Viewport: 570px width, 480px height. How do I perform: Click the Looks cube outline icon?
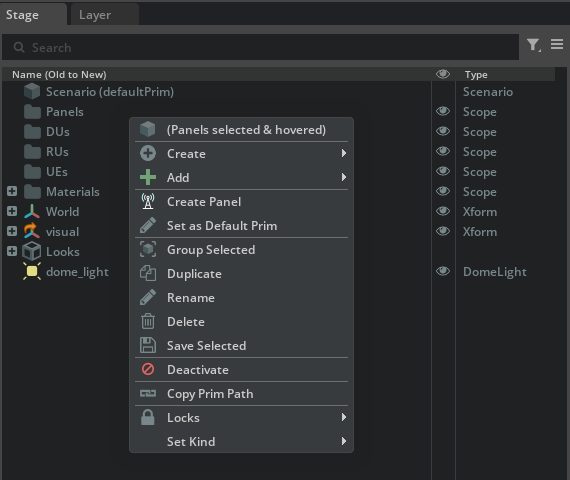(x=32, y=251)
